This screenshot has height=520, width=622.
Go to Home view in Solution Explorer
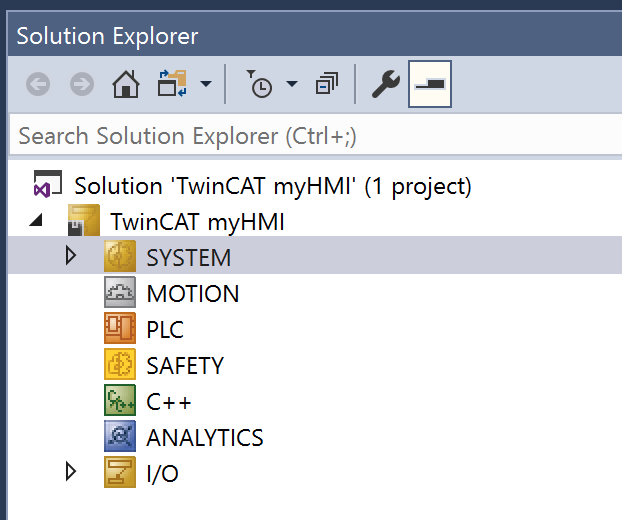(126, 84)
